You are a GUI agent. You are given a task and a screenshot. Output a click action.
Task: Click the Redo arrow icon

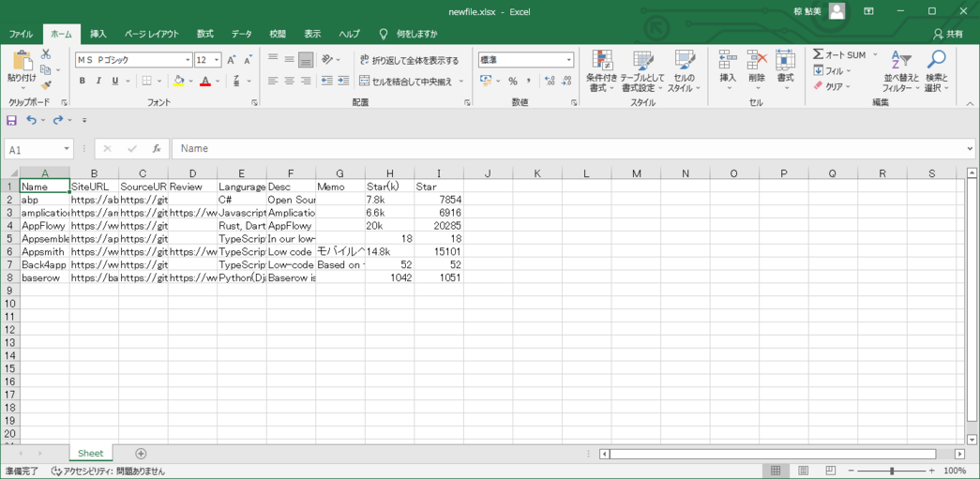[57, 120]
